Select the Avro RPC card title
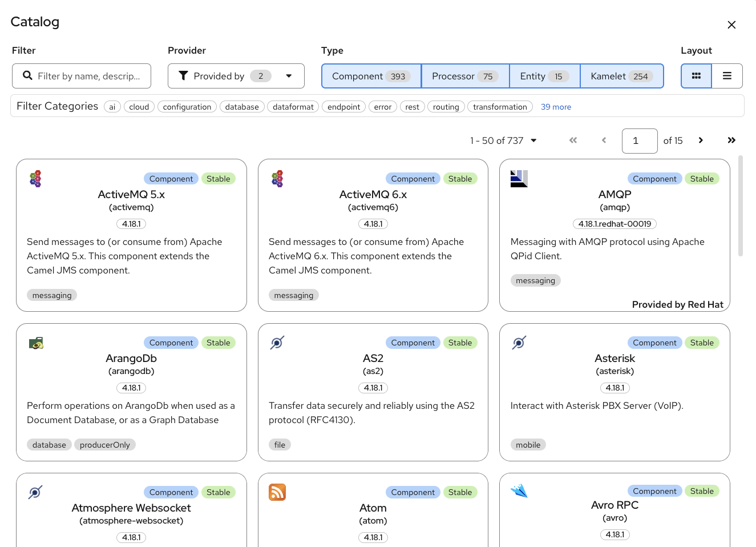Screen dimensions: 756x547 (x=615, y=505)
